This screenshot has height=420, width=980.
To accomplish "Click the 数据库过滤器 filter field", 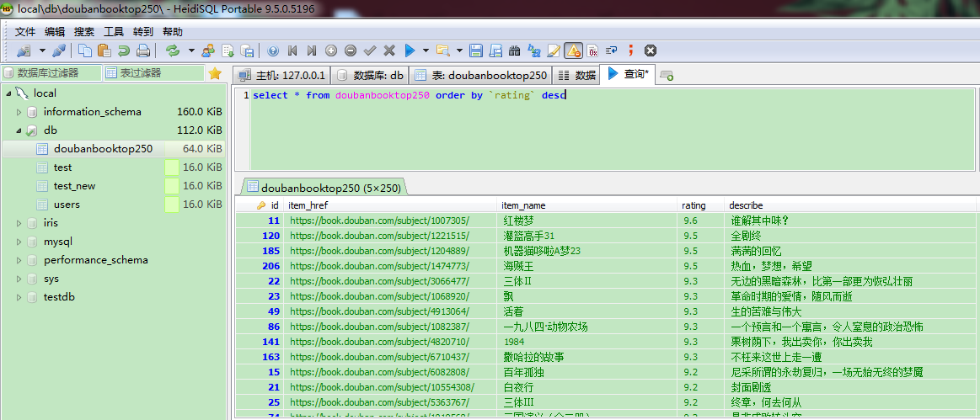I will (x=51, y=73).
